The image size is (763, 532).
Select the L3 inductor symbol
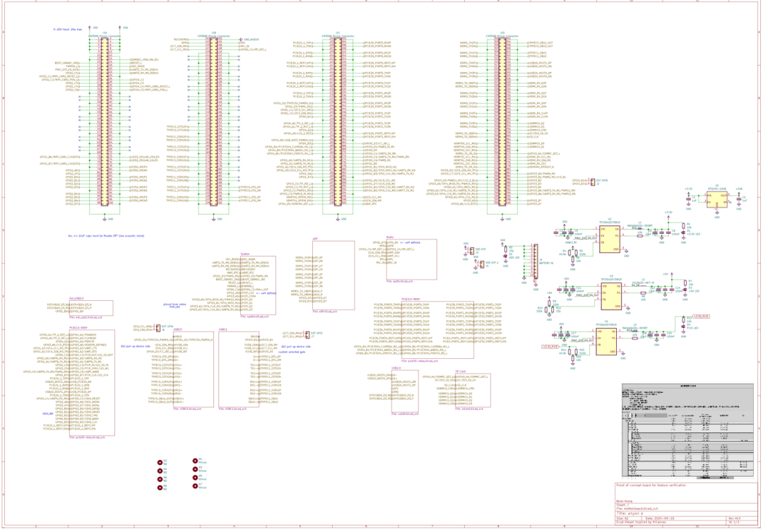click(x=635, y=331)
